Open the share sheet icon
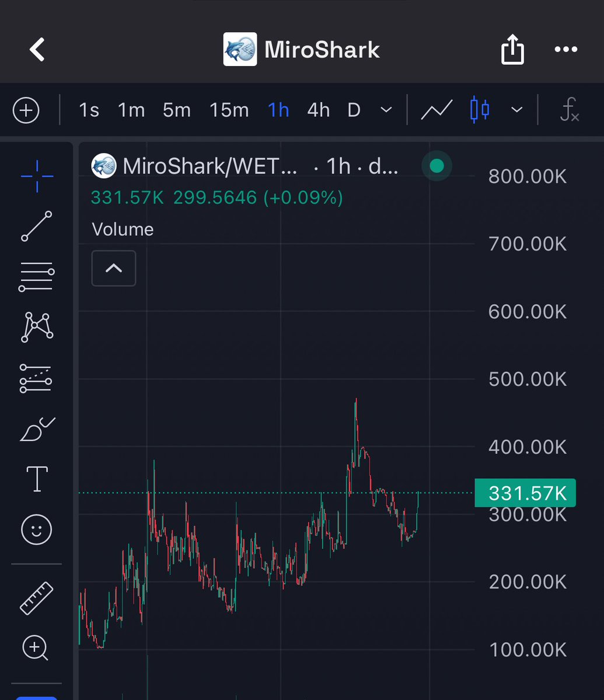Image resolution: width=604 pixels, height=700 pixels. [512, 49]
